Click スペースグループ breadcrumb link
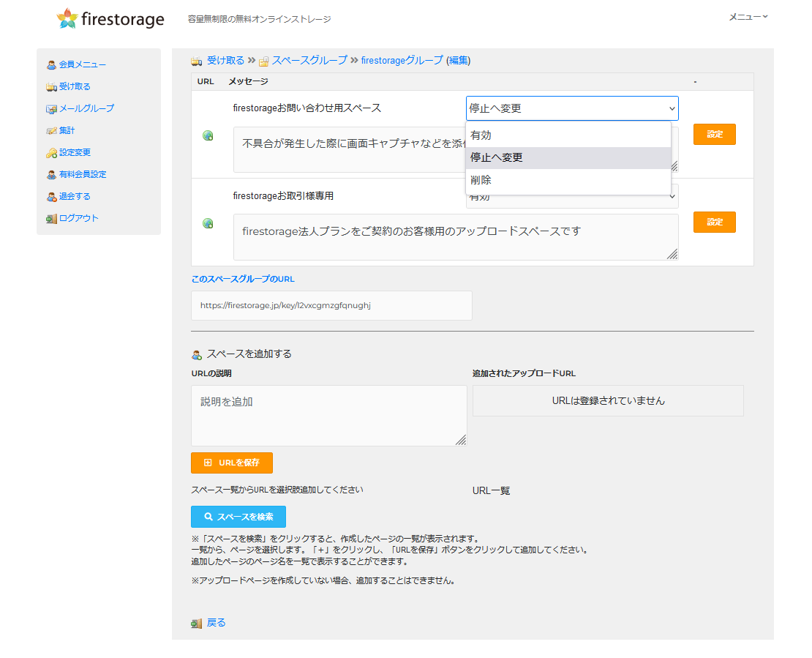 pos(309,61)
